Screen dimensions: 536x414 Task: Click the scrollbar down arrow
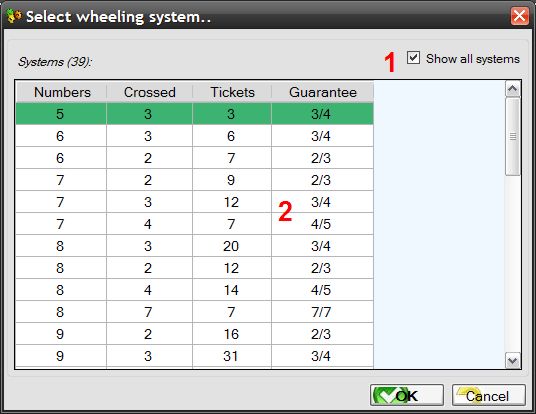pos(512,360)
